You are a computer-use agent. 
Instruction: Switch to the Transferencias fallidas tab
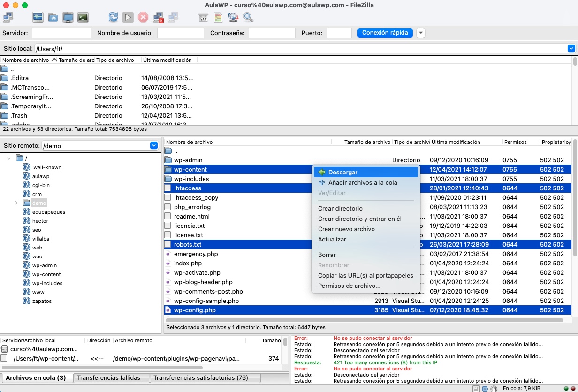tap(111, 377)
